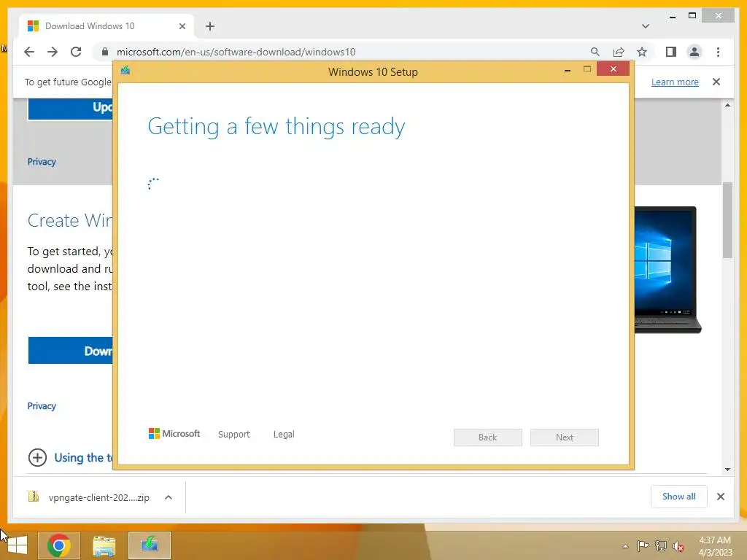Open a new Chrome tab

pyautogui.click(x=210, y=26)
